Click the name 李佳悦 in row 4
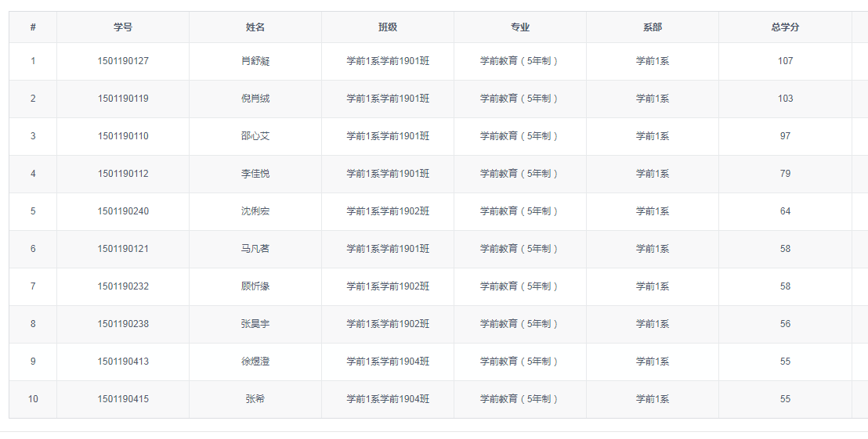Image resolution: width=868 pixels, height=439 pixels. tap(255, 174)
